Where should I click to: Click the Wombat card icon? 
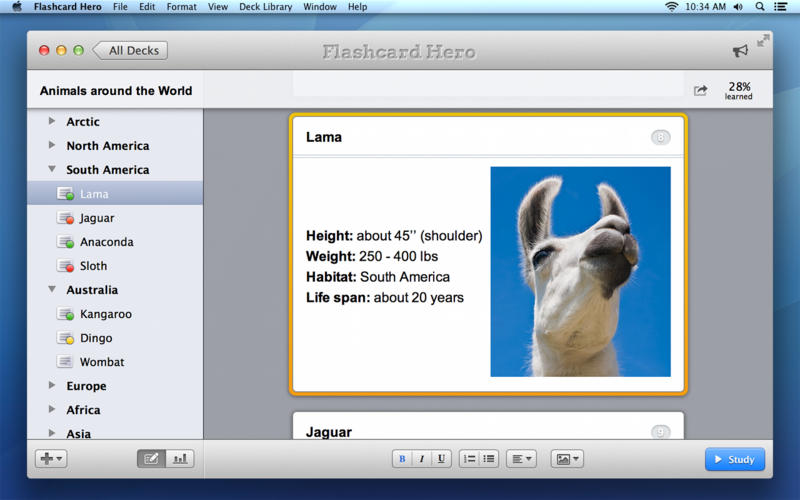click(x=65, y=362)
